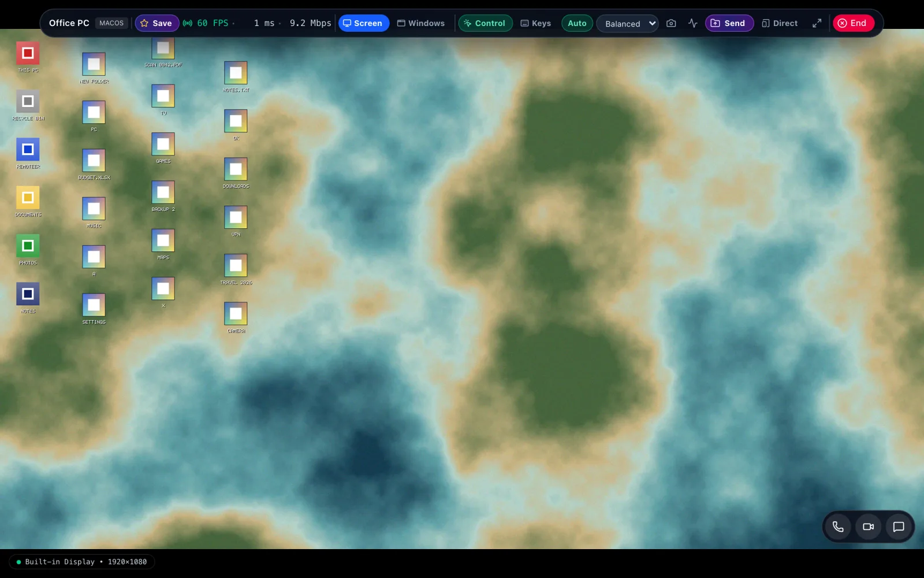Image resolution: width=924 pixels, height=578 pixels.
Task: Click the MACOS platform badge
Action: [x=111, y=23]
